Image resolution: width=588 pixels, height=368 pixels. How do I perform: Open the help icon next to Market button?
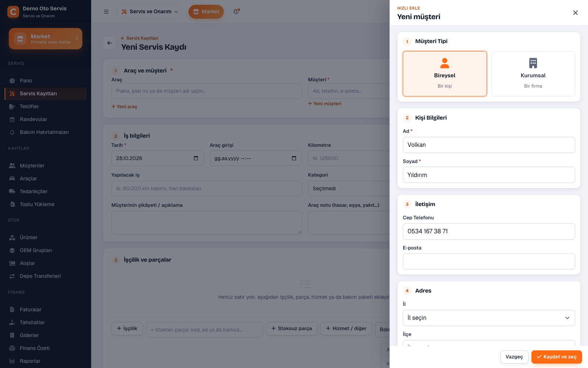tap(236, 11)
